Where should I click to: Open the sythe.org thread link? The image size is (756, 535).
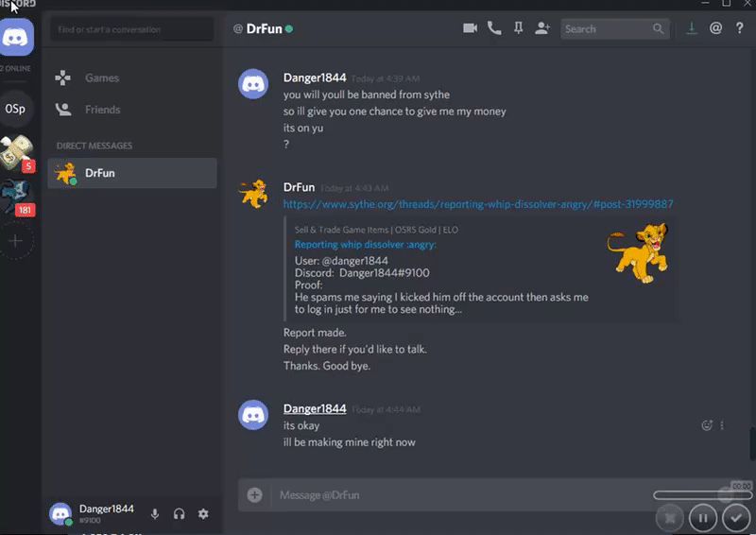click(478, 204)
